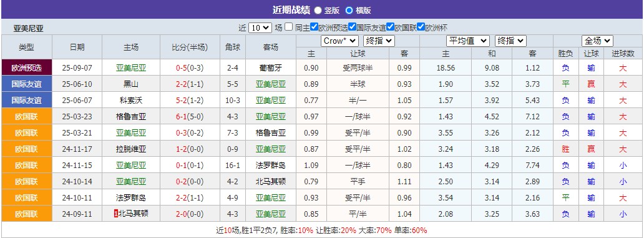Click the 7.74 away odds value

532,166
